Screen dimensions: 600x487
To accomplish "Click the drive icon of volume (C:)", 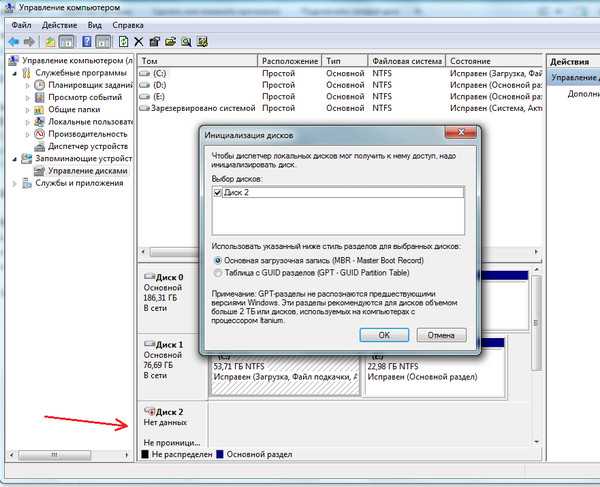I will 145,73.
